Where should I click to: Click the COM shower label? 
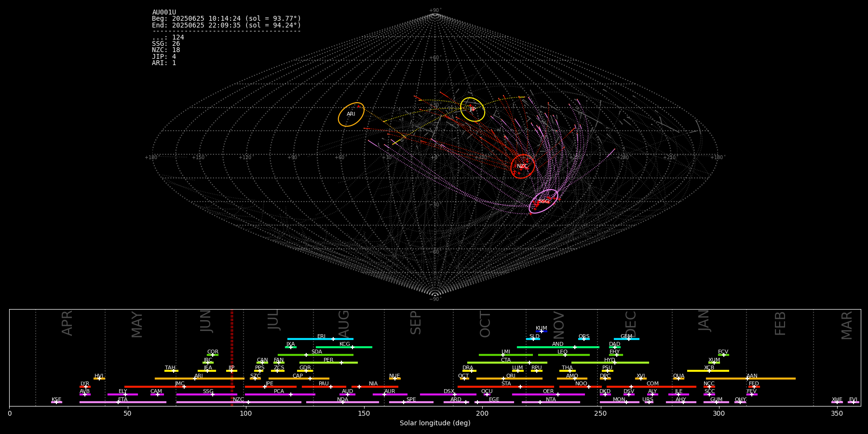pyautogui.click(x=652, y=384)
